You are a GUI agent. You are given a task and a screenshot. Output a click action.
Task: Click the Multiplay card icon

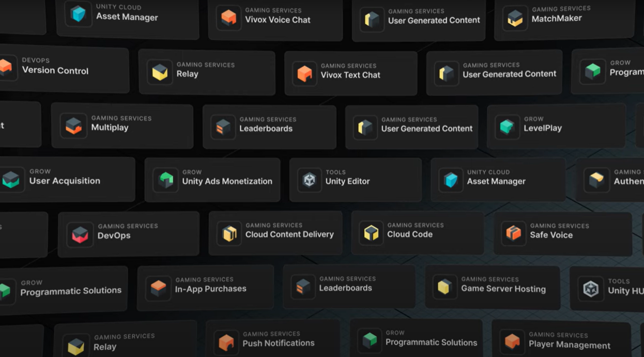pos(73,125)
